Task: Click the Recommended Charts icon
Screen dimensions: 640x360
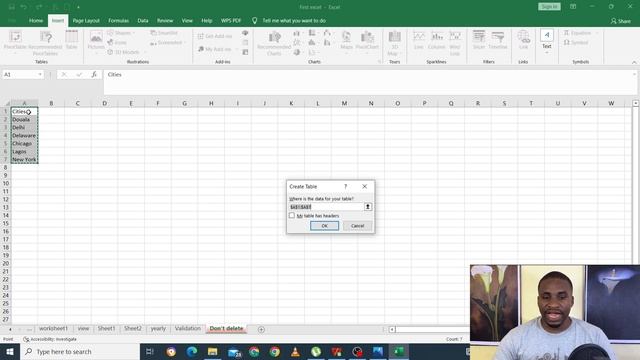Action: tap(274, 43)
